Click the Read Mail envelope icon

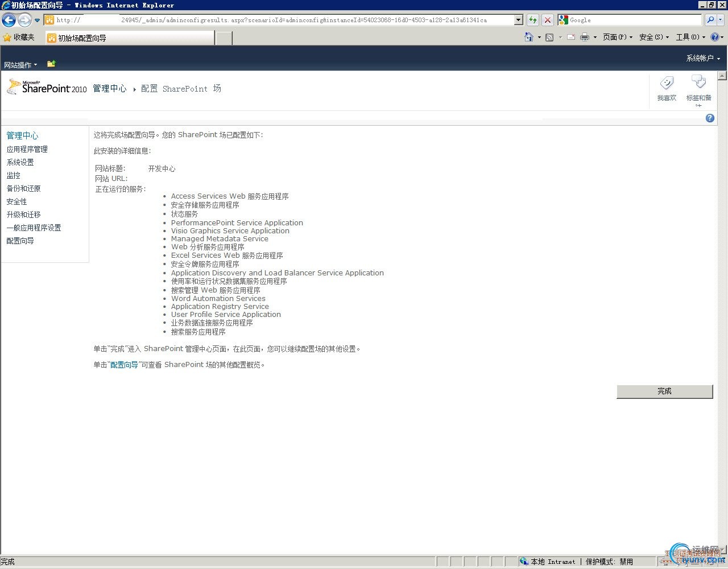(x=570, y=38)
